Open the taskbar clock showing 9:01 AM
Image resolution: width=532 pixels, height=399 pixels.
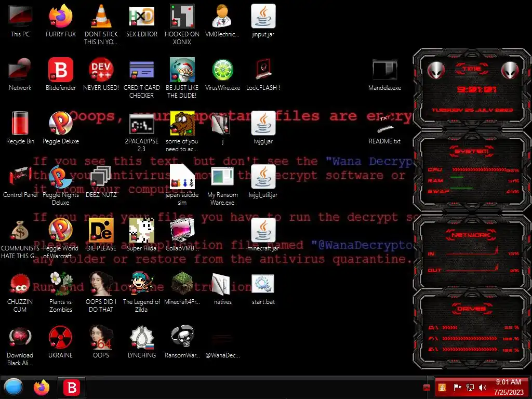[x=508, y=387]
